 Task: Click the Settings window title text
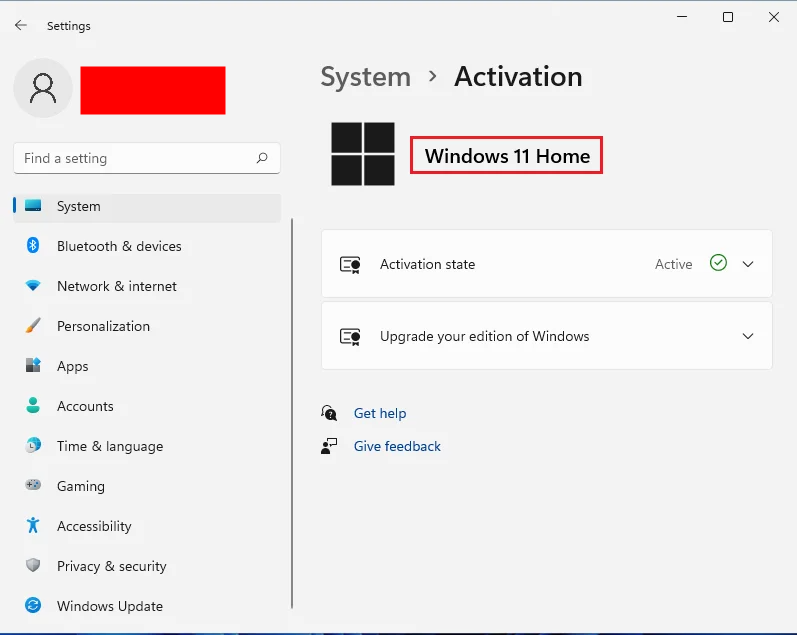tap(69, 26)
